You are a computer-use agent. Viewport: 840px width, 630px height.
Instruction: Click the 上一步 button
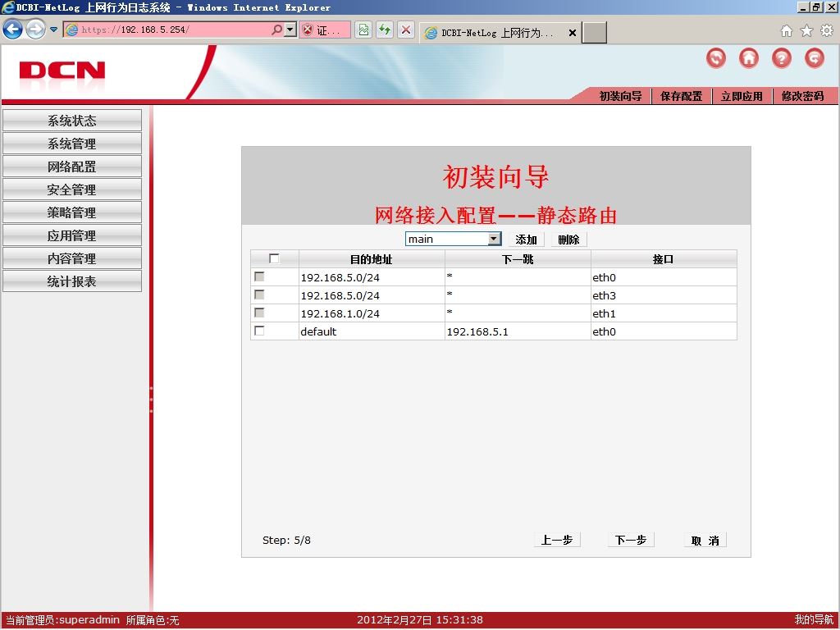coord(557,540)
